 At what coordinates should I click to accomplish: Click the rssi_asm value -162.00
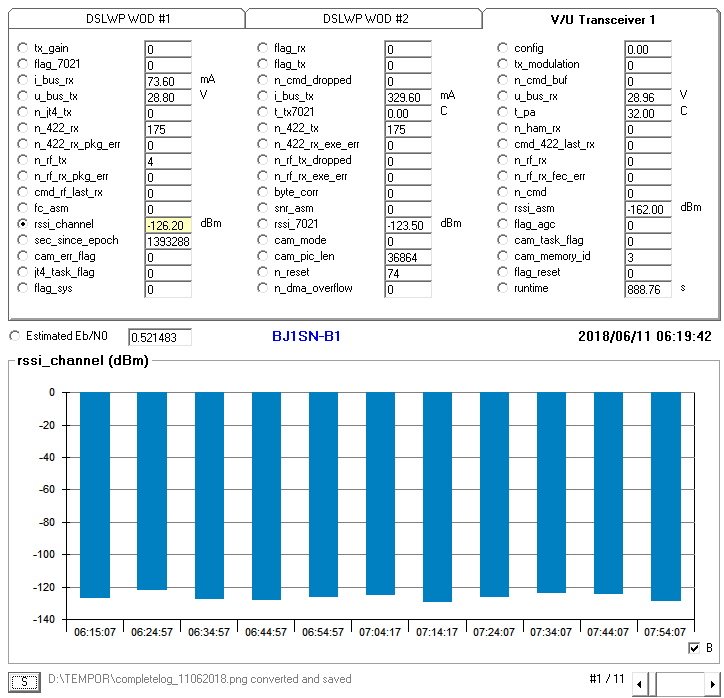pyautogui.click(x=648, y=210)
